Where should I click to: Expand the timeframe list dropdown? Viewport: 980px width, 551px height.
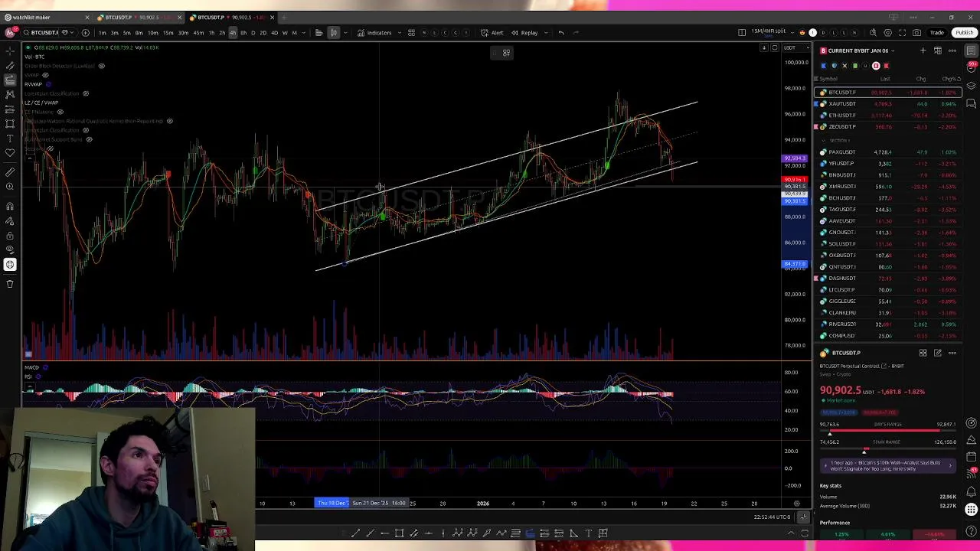304,33
